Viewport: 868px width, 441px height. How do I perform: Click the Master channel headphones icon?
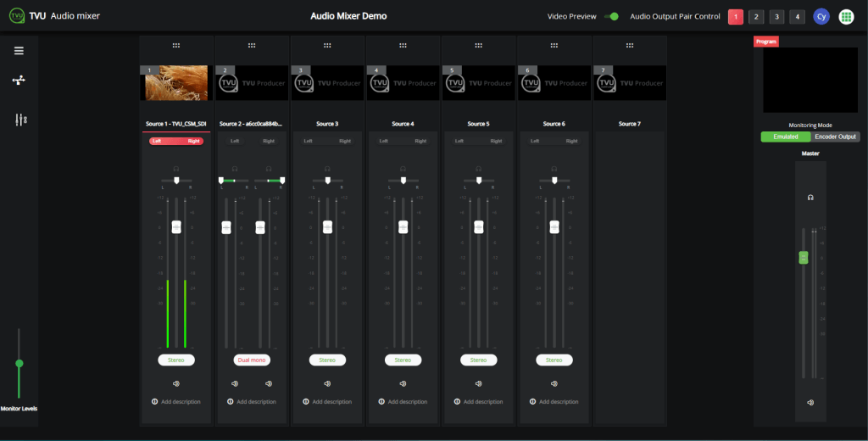click(x=810, y=198)
